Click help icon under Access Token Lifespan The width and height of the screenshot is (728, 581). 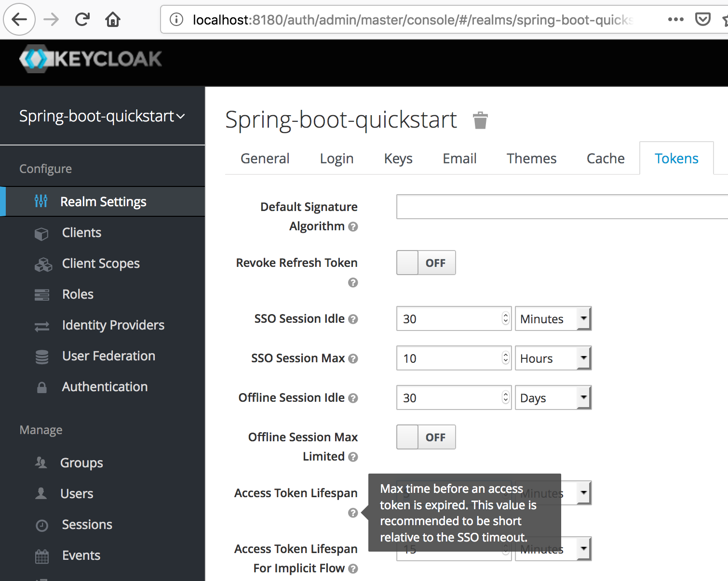[353, 513]
